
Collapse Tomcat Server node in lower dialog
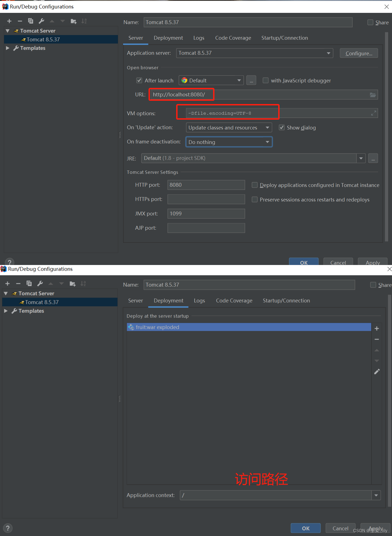point(6,293)
